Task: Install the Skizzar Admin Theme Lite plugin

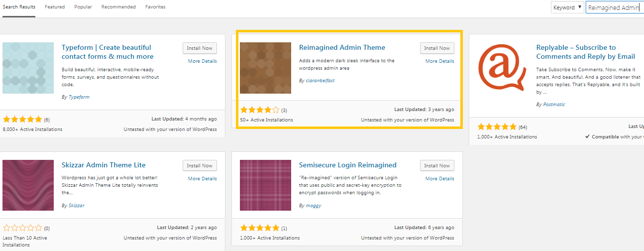Action: pyautogui.click(x=200, y=166)
